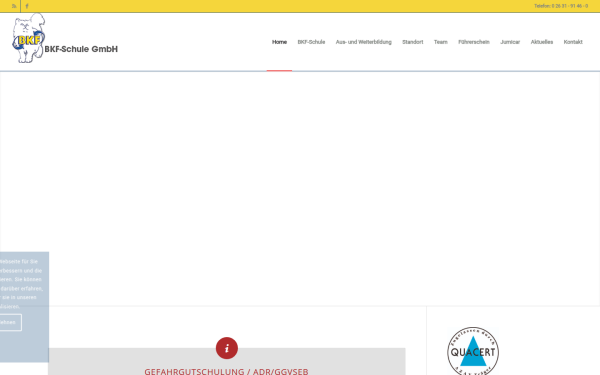The width and height of the screenshot is (600, 375).
Task: Open Aus- und Weiterbildung menu
Action: point(364,42)
